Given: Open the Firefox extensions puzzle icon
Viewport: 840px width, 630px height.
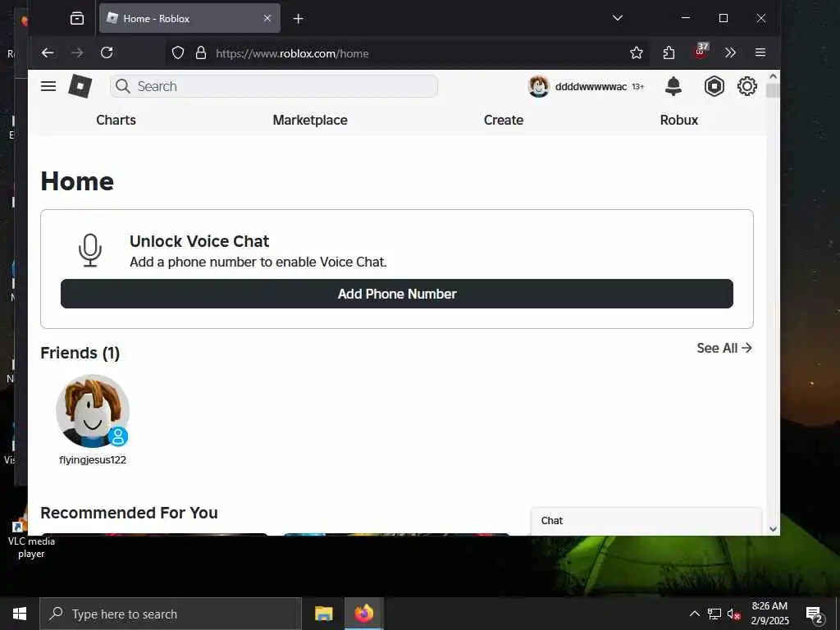Looking at the screenshot, I should 669,52.
